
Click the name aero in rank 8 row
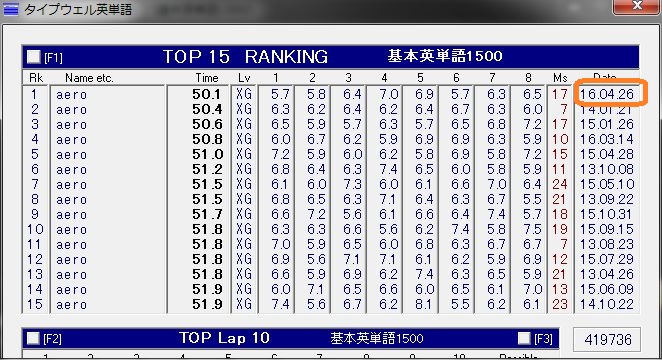pos(71,200)
